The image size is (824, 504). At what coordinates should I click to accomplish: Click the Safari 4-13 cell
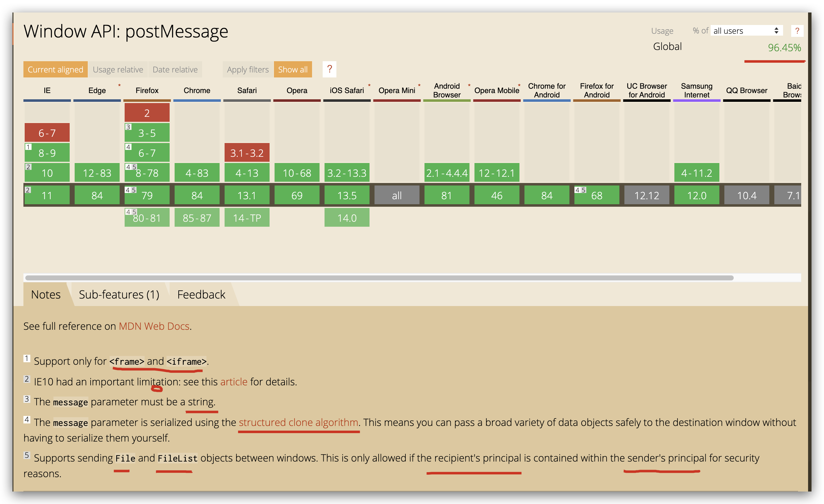(x=247, y=172)
